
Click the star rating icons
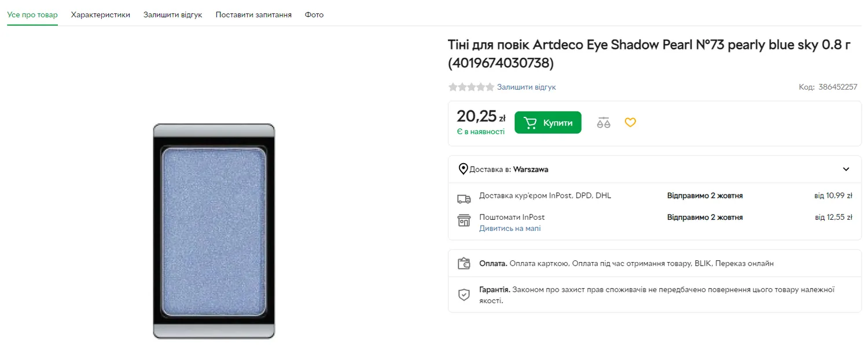pyautogui.click(x=471, y=87)
